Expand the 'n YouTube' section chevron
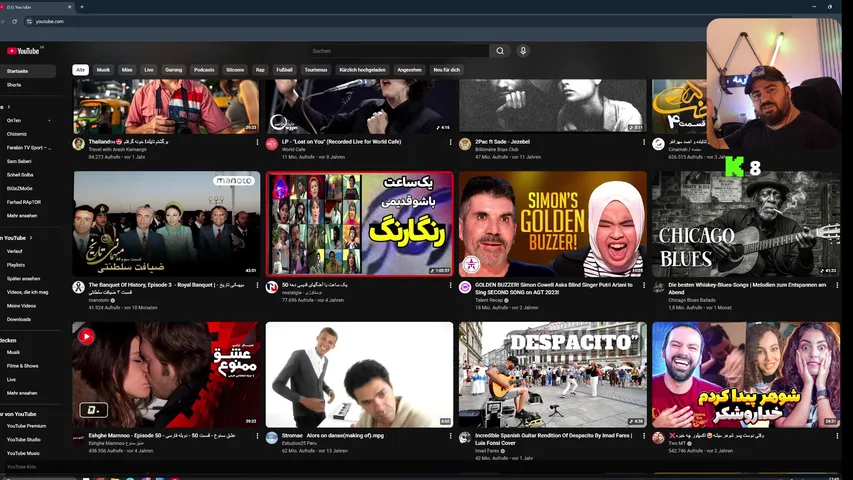Screen dimensions: 853x480 click(x=31, y=238)
